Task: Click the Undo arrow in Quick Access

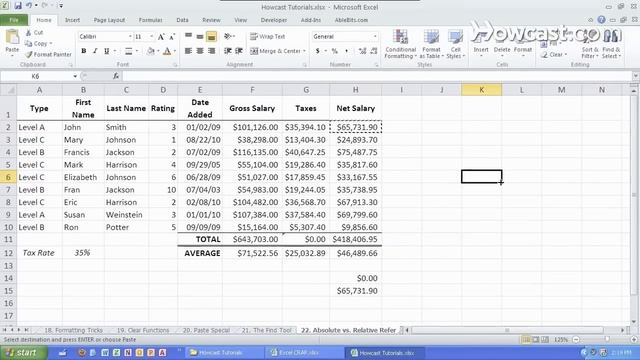Action: pyautogui.click(x=29, y=6)
